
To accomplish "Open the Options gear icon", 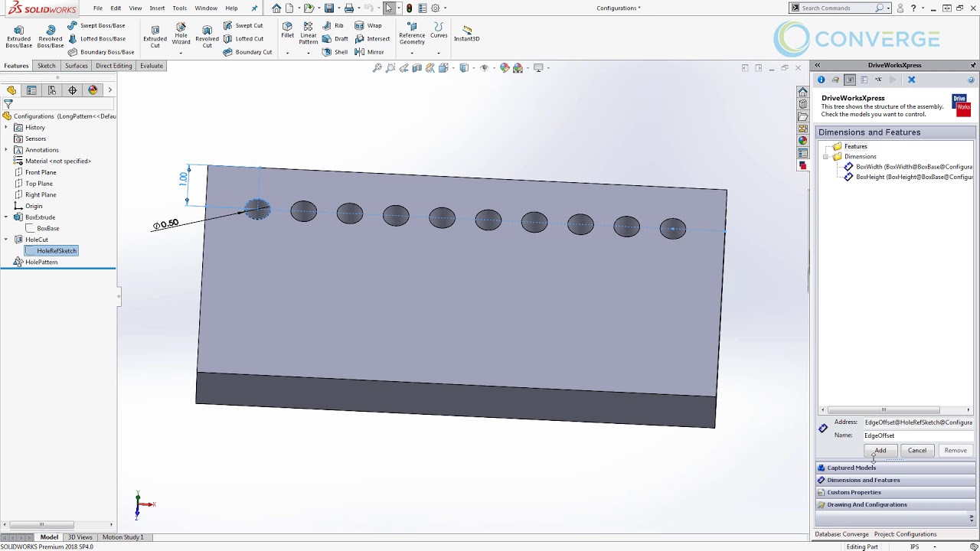I will point(436,8).
